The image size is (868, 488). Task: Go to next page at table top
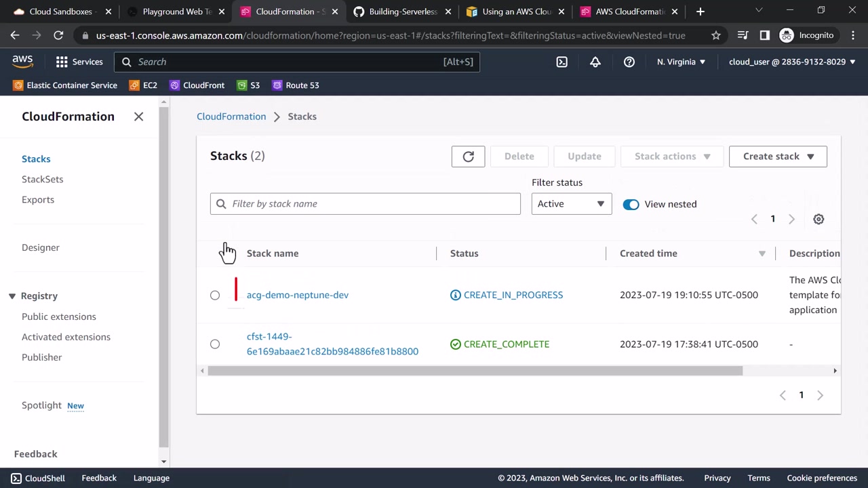click(791, 219)
